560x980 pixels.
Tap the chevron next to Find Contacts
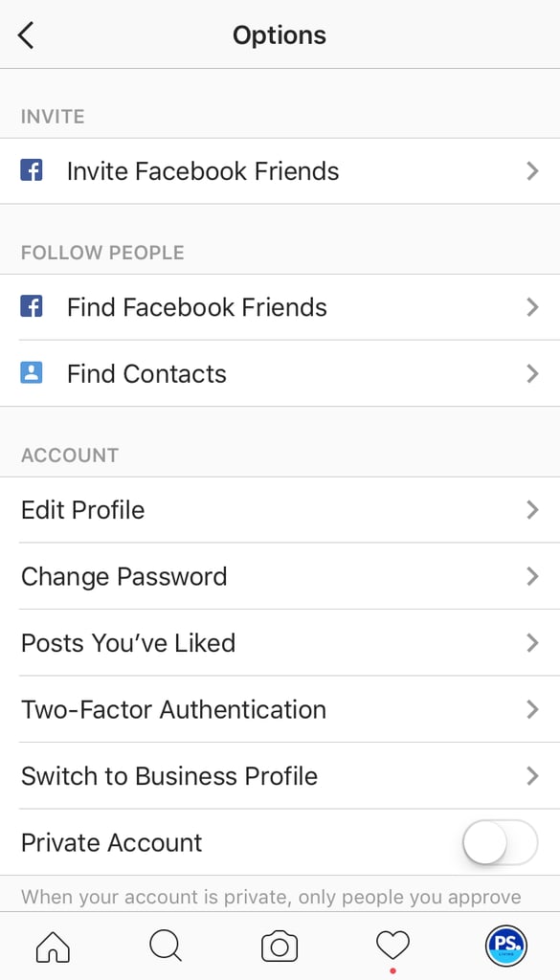[x=533, y=373]
